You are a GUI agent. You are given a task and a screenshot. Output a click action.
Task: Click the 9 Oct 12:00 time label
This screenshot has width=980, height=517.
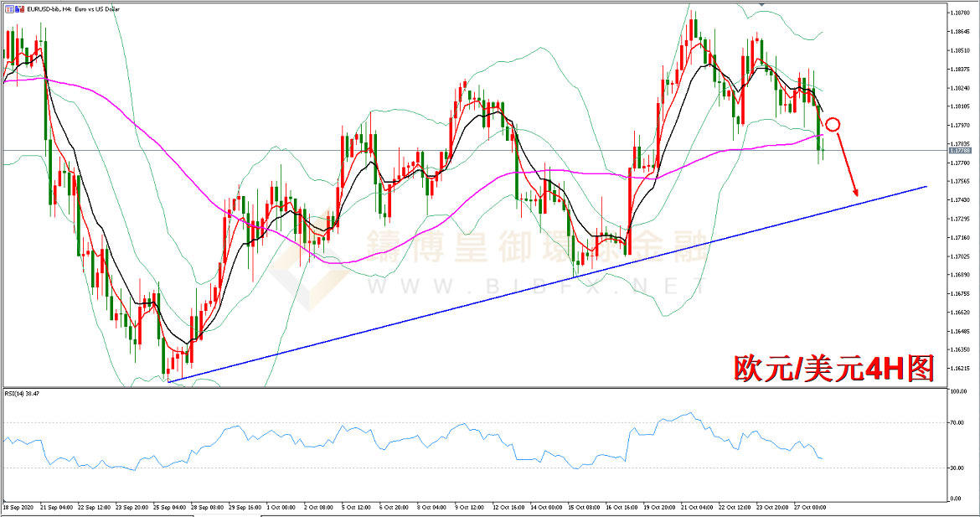pyautogui.click(x=469, y=507)
